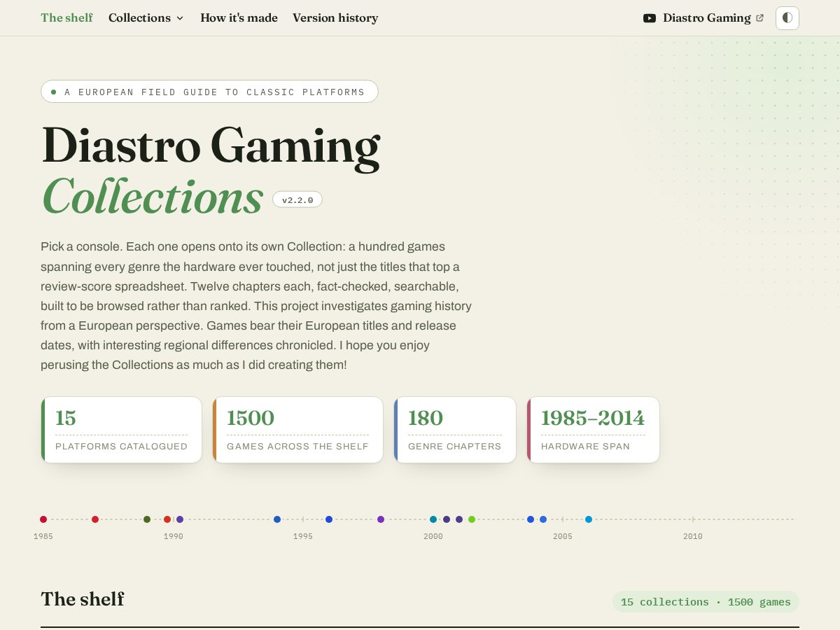
Task: Click the violet timeline dot near 1998
Action: coord(381,519)
